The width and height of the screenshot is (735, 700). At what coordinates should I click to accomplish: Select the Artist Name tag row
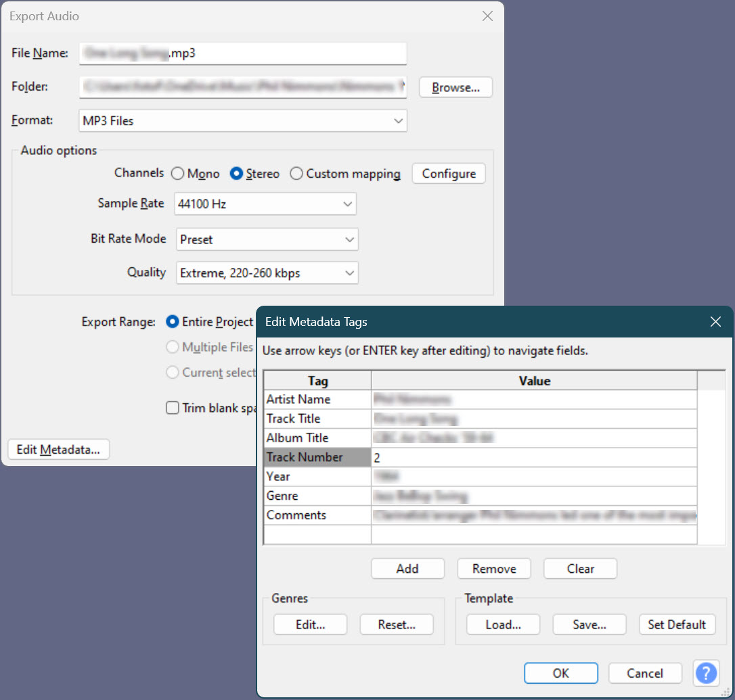(317, 399)
